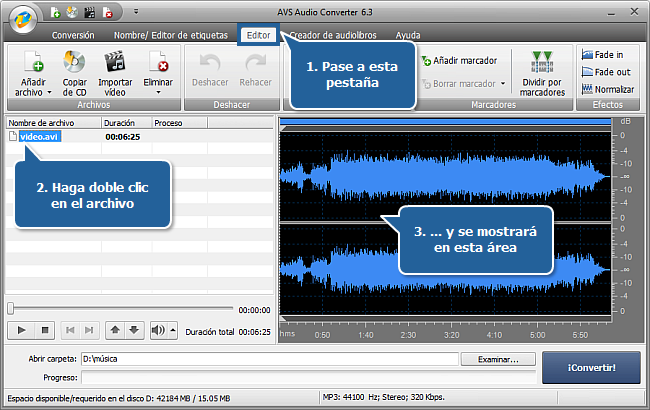Viewport: 650px width, 410px height.
Task: Click the Examinar... button
Action: tap(498, 359)
